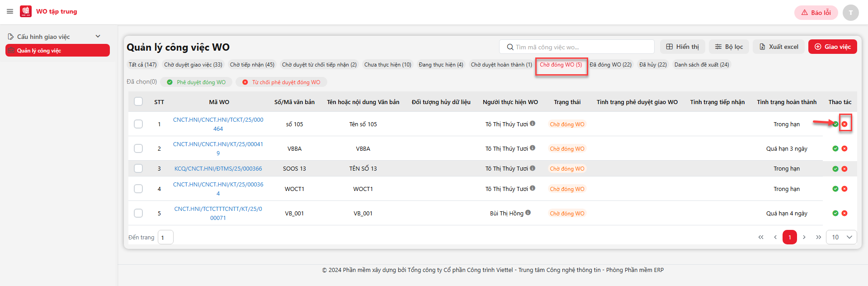Switch to Đã hủy (22) tab

point(653,65)
